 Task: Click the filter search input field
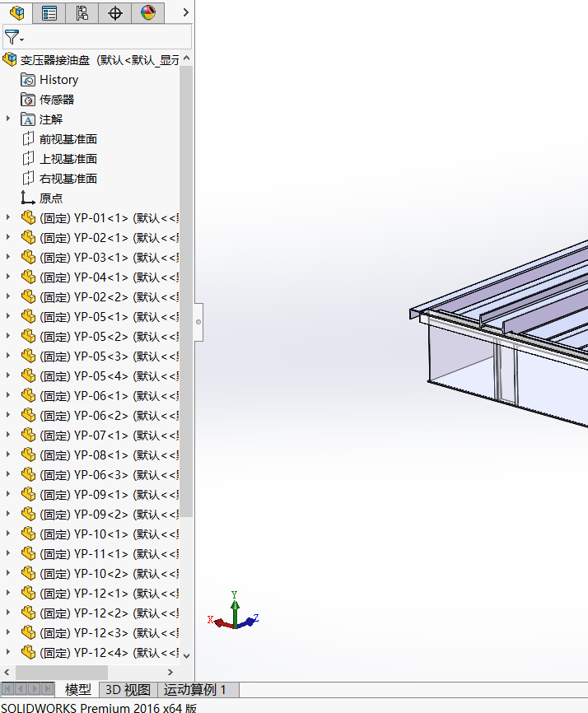108,37
